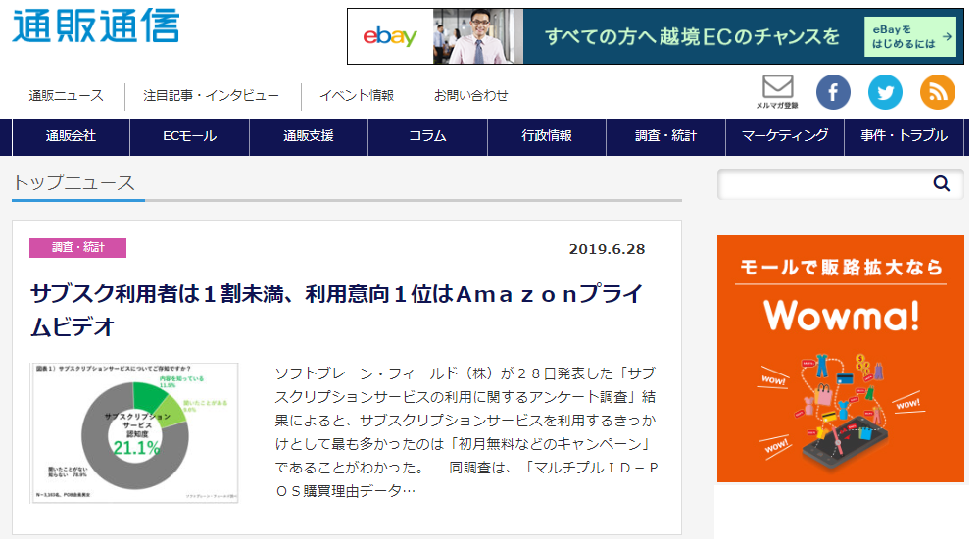
Task: Select the コラム category tab
Action: click(427, 136)
